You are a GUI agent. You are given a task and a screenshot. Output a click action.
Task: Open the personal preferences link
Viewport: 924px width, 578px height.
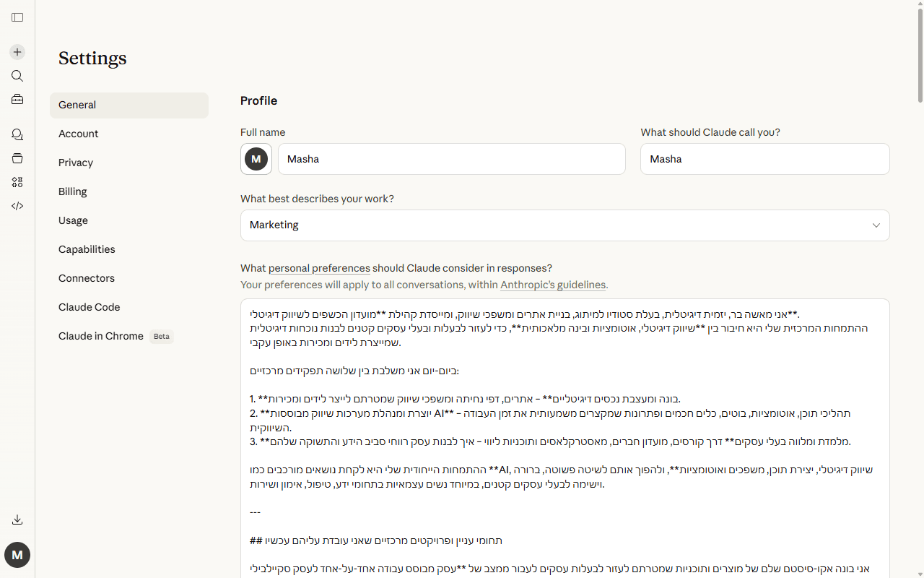tap(319, 268)
